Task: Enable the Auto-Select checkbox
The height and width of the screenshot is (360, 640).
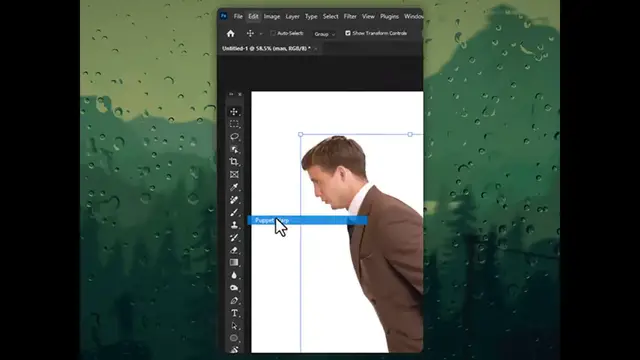Action: point(273,33)
